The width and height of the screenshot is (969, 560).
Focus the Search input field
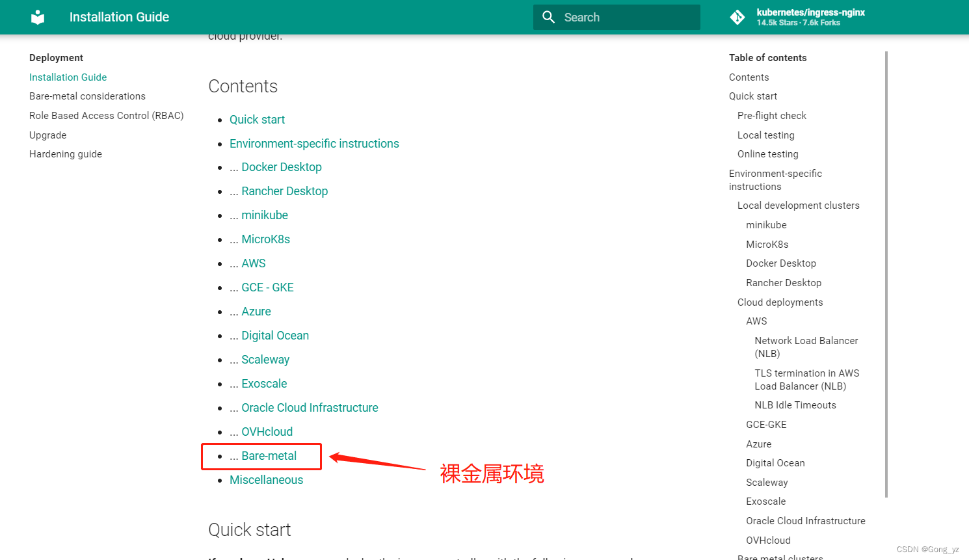tap(617, 17)
